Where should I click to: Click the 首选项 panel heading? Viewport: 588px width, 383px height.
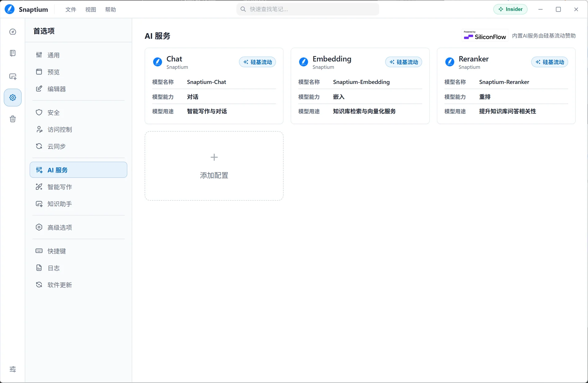44,31
